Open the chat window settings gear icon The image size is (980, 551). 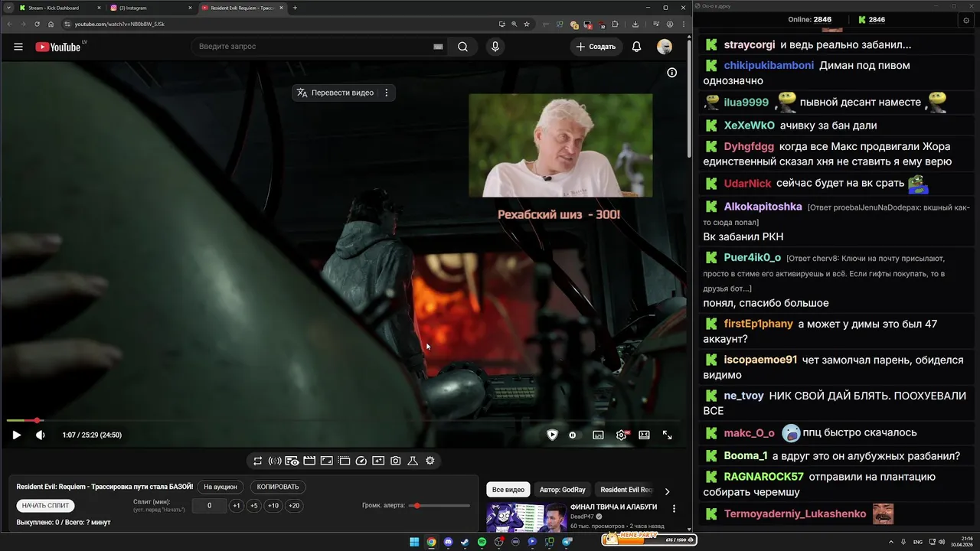tap(966, 20)
